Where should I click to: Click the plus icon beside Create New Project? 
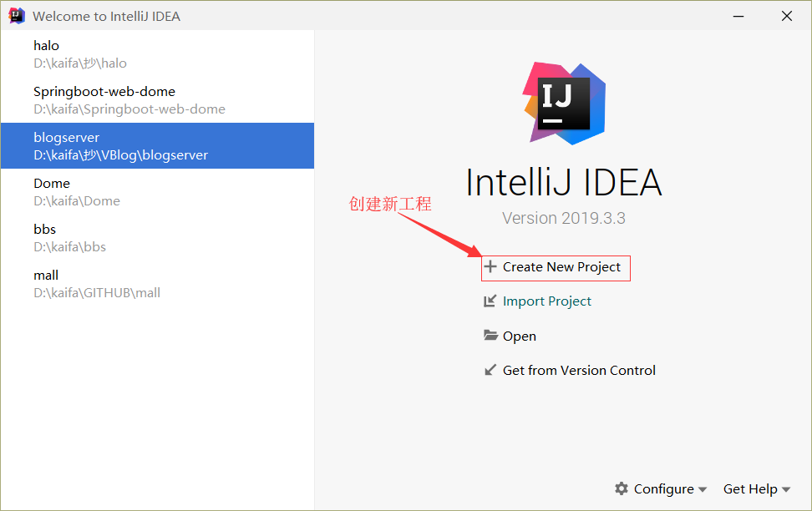click(x=490, y=266)
